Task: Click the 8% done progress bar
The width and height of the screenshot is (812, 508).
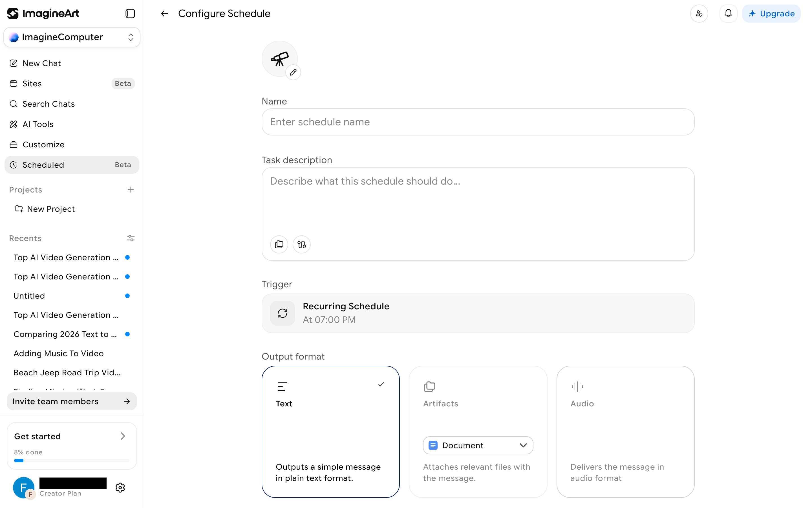Action: click(x=72, y=460)
